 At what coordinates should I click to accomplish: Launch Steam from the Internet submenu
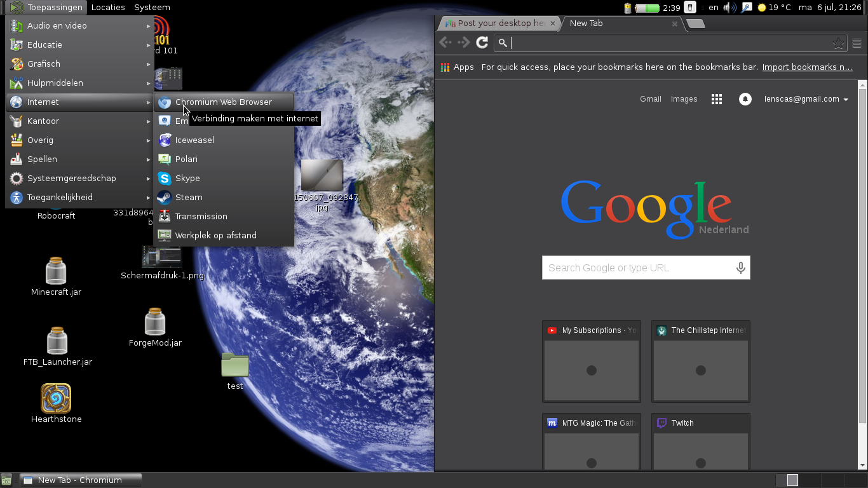point(189,197)
